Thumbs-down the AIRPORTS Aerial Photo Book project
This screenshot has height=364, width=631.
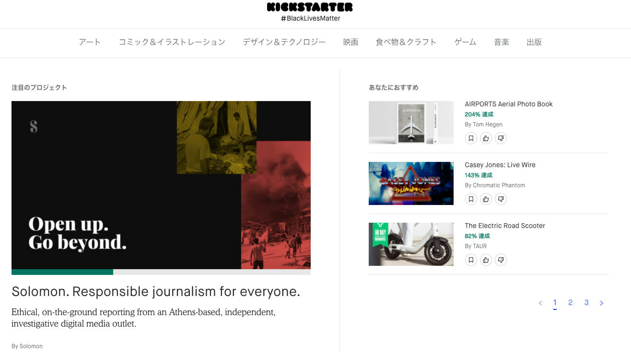click(x=501, y=138)
